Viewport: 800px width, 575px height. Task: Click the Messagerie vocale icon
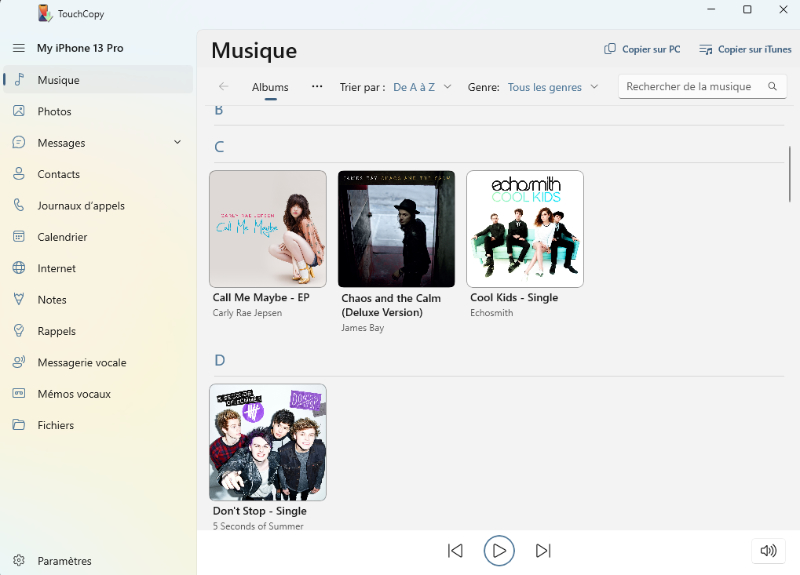tap(19, 362)
